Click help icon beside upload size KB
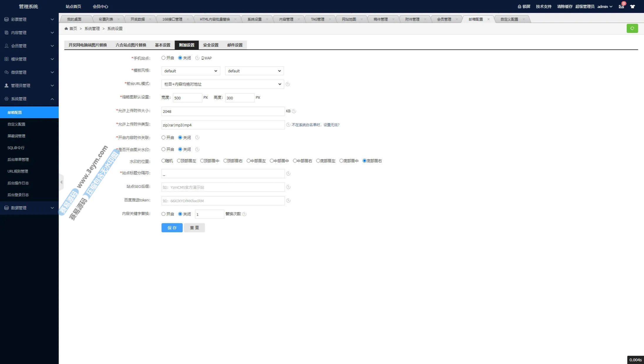Viewport: 644px width, 364px height. coord(294,111)
